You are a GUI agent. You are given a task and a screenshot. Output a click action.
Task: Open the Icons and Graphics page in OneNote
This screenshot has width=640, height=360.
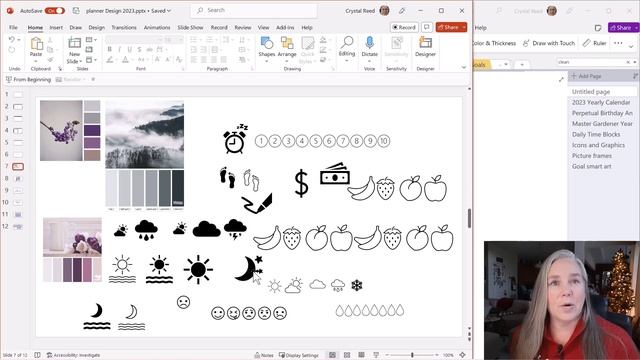[598, 145]
